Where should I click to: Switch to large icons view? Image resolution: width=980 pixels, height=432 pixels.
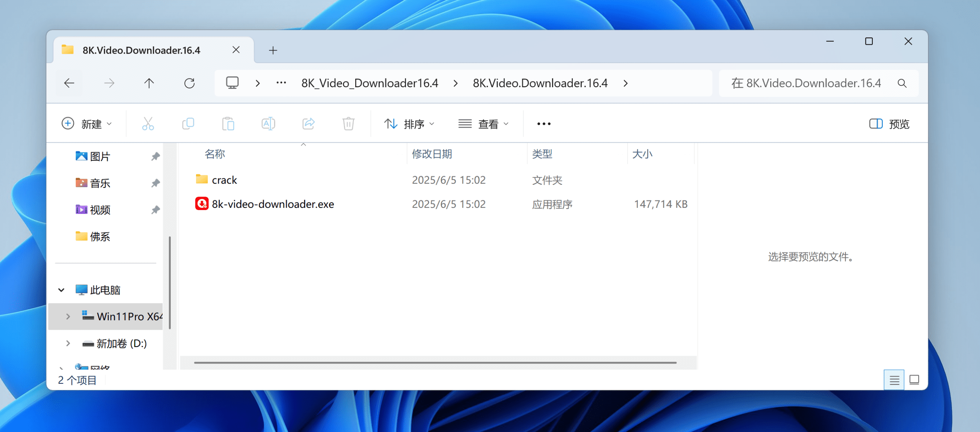[x=914, y=380]
